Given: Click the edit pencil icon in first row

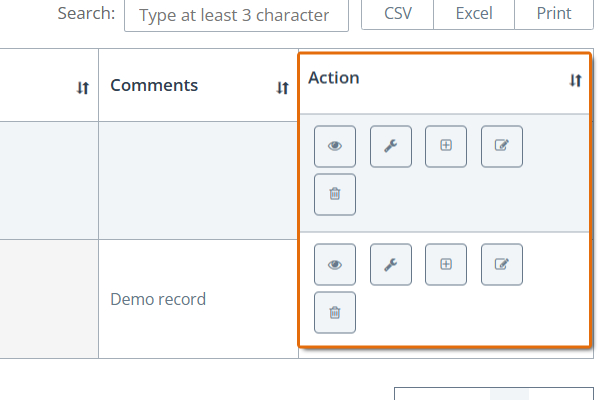Looking at the screenshot, I should [502, 146].
